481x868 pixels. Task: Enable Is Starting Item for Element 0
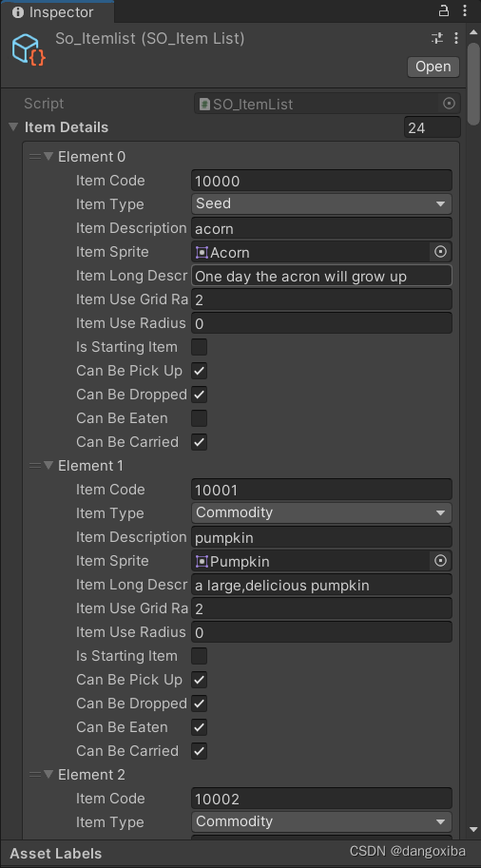200,347
